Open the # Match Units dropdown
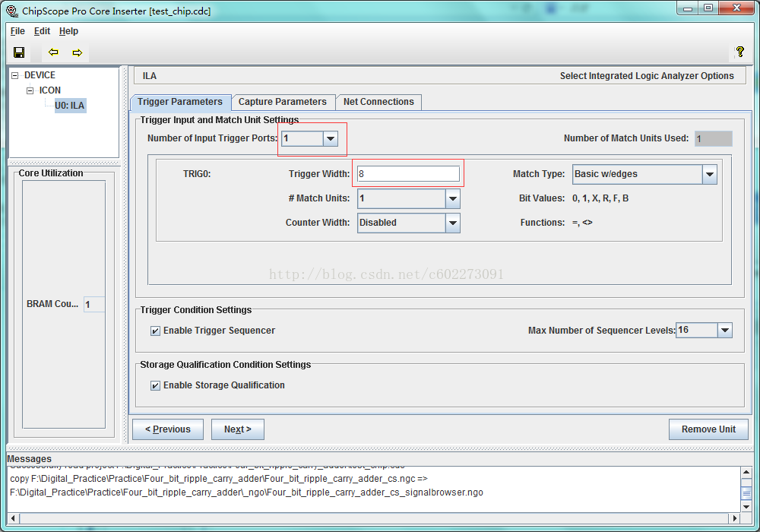Screen dimensions: 760x532 (453, 198)
